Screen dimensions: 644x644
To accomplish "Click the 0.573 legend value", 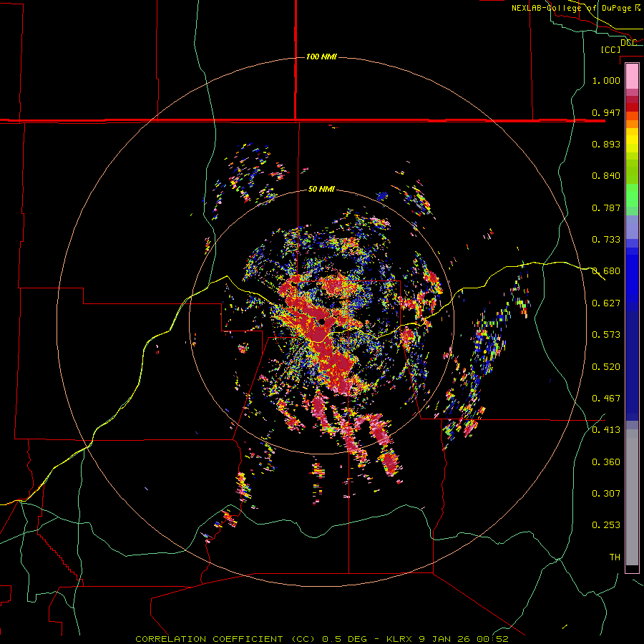I will [606, 335].
